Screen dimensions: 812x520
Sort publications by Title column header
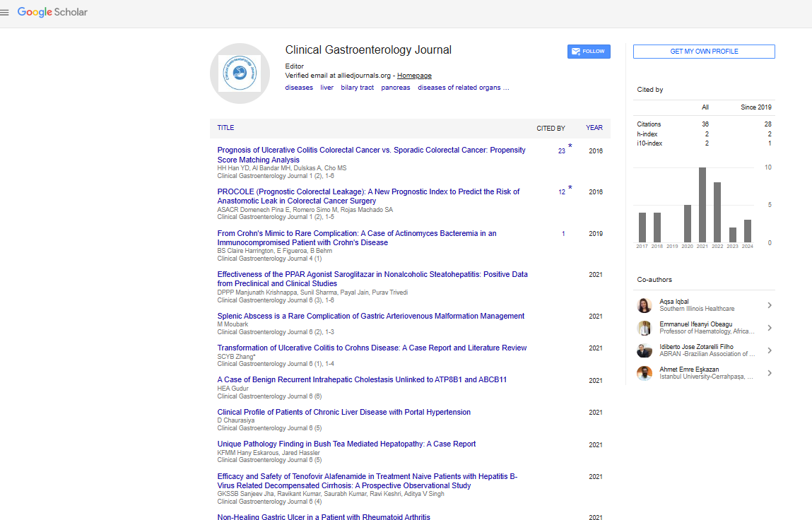pyautogui.click(x=225, y=128)
